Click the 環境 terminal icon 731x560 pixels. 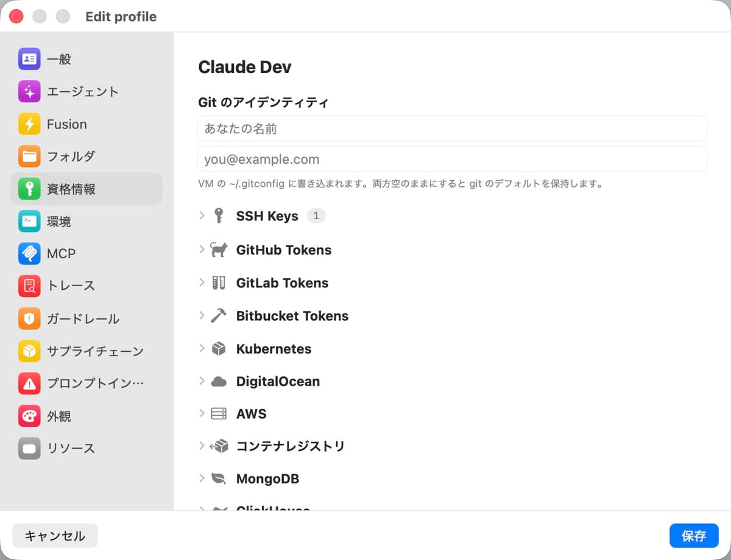[x=29, y=222]
